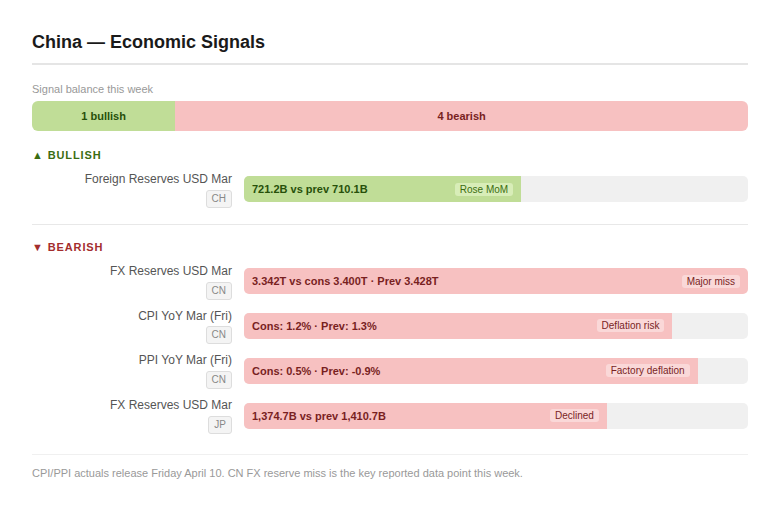
Task: Click the 'Major miss' tag
Action: click(x=710, y=281)
